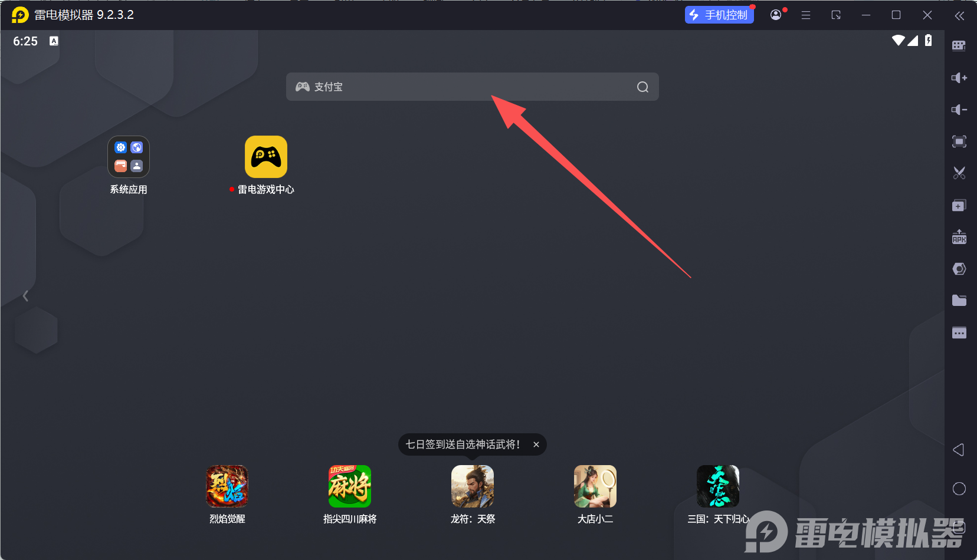
Task: Click the battery icon in the status bar
Action: click(929, 40)
